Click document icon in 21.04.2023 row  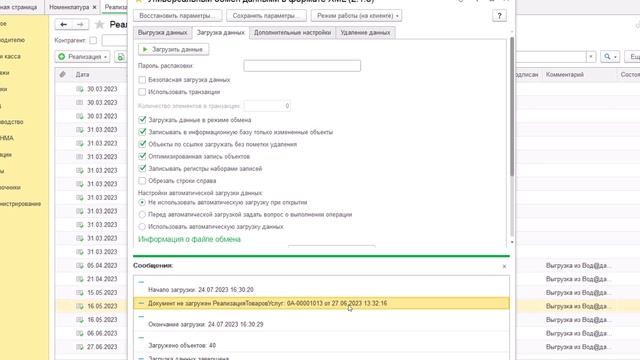click(x=80, y=279)
